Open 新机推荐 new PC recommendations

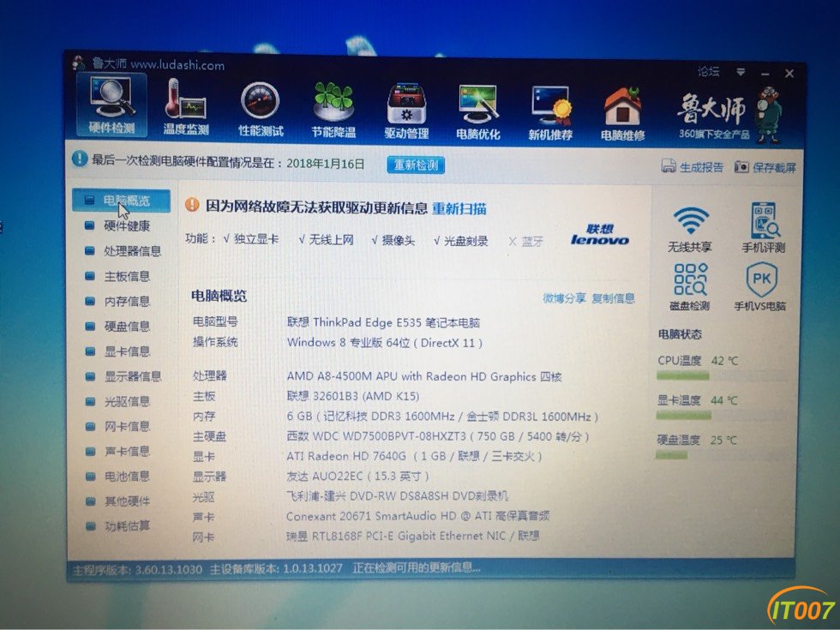click(x=550, y=113)
